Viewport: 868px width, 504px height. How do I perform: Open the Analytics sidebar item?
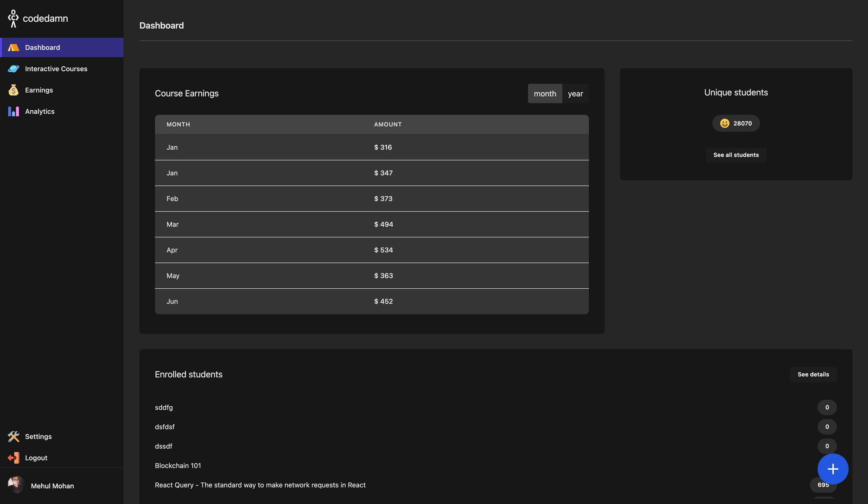[x=39, y=111]
